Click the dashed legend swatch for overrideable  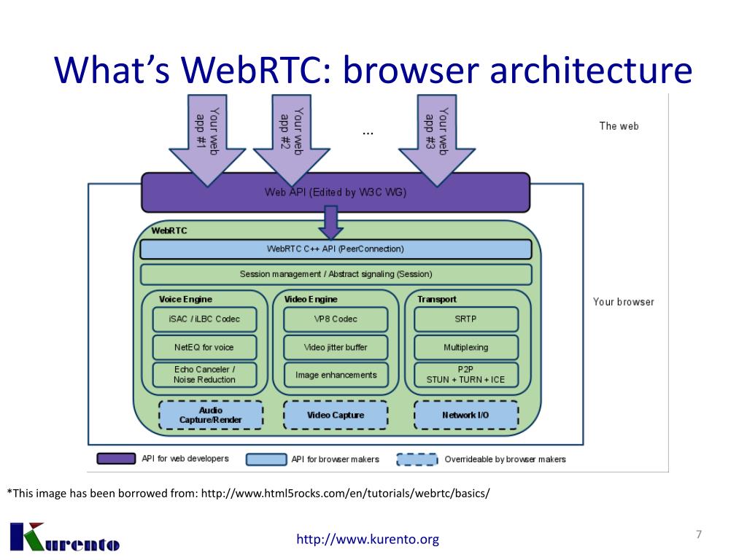click(x=417, y=459)
